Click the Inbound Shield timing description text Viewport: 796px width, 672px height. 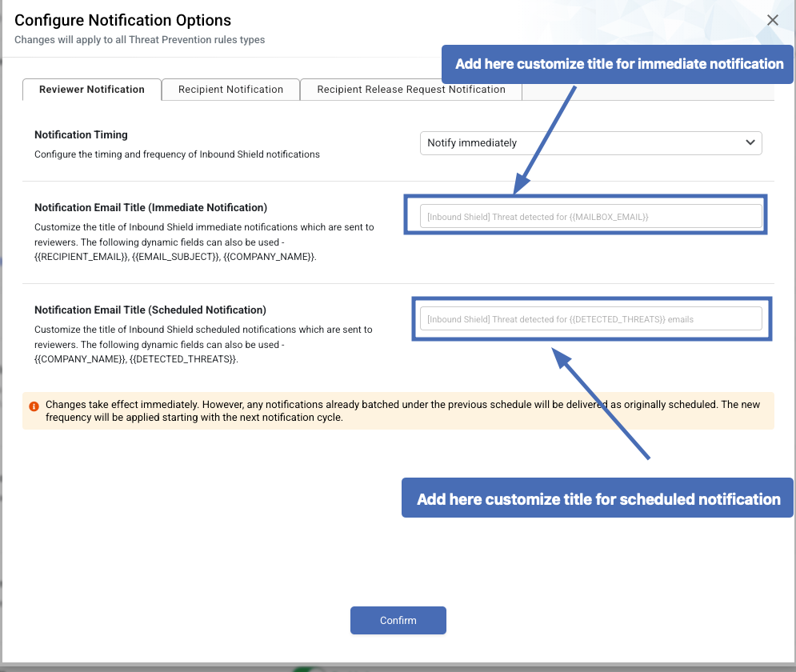[x=177, y=154]
